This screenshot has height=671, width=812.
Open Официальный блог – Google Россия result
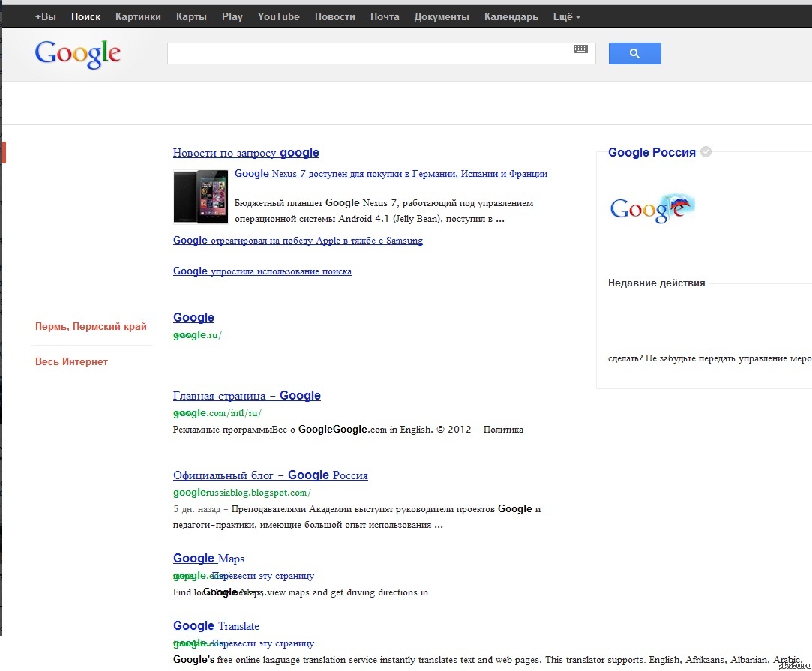pyautogui.click(x=270, y=475)
